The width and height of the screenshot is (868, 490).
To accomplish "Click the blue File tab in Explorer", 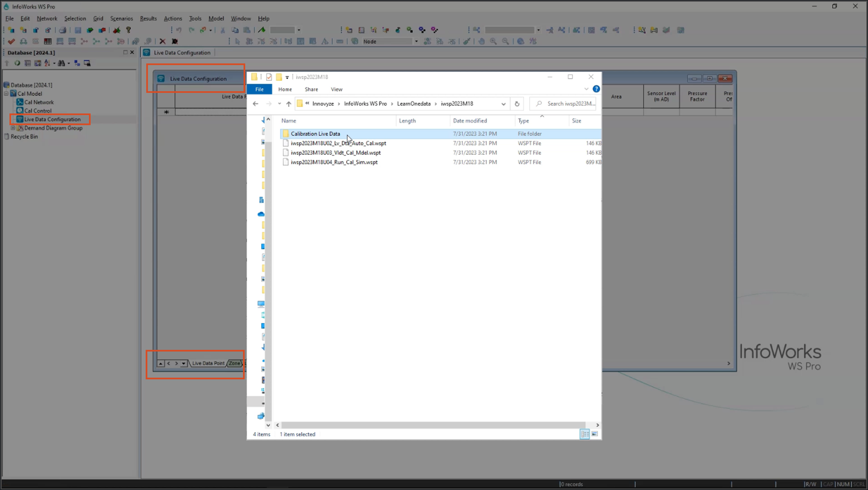I will coord(259,89).
